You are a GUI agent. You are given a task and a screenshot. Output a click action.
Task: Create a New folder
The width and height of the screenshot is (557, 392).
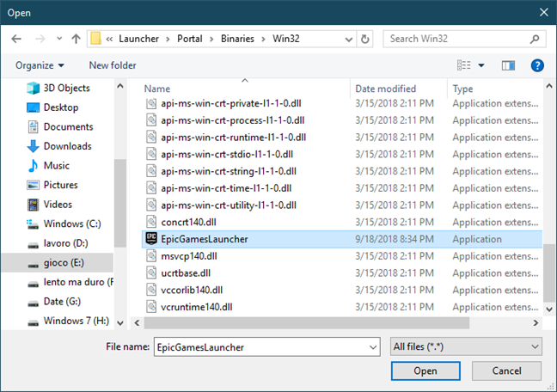tap(113, 65)
